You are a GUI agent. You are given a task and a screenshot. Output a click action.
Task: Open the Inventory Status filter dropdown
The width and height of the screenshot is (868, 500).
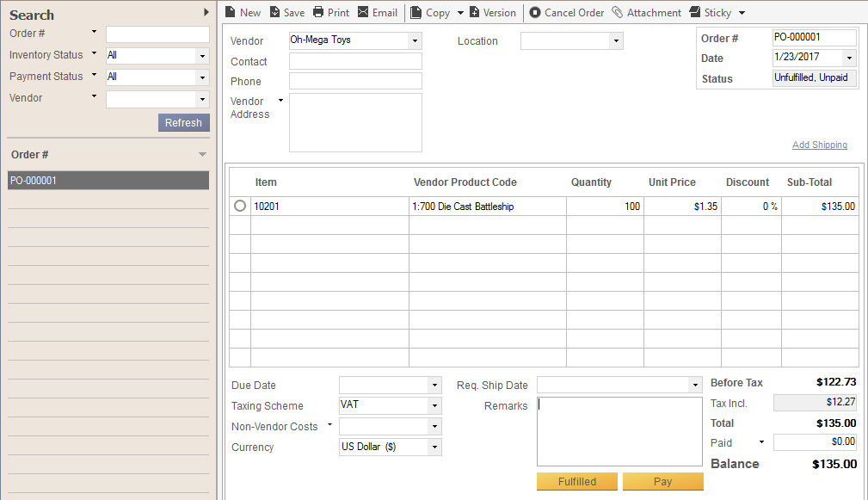(202, 56)
